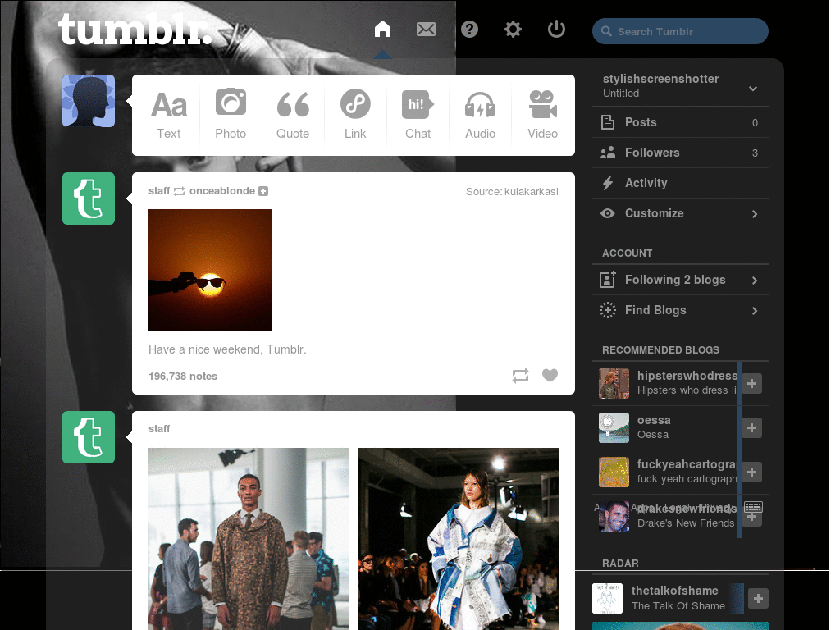View the 196,738 notes link
Screen dimensions: 840x630
tap(183, 376)
